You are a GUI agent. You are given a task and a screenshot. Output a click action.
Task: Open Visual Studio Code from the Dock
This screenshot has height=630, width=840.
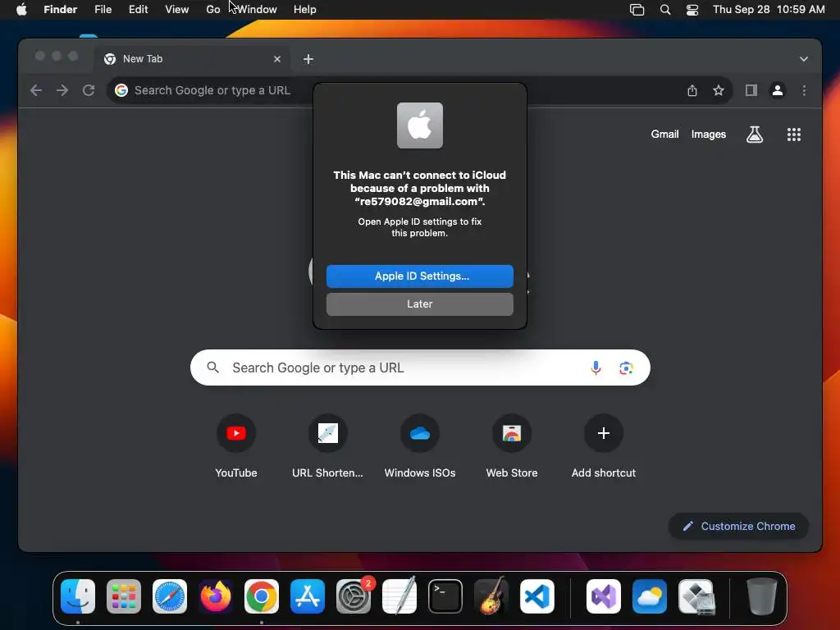coord(537,596)
